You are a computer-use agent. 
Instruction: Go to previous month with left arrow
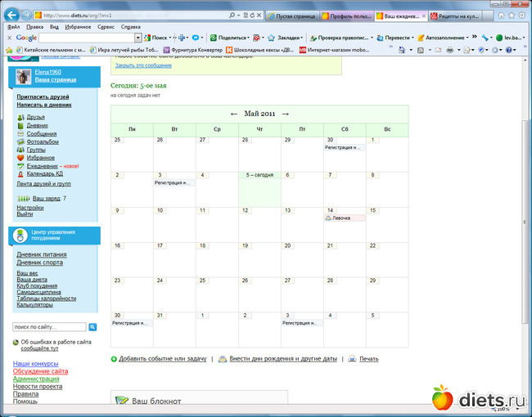(x=234, y=114)
